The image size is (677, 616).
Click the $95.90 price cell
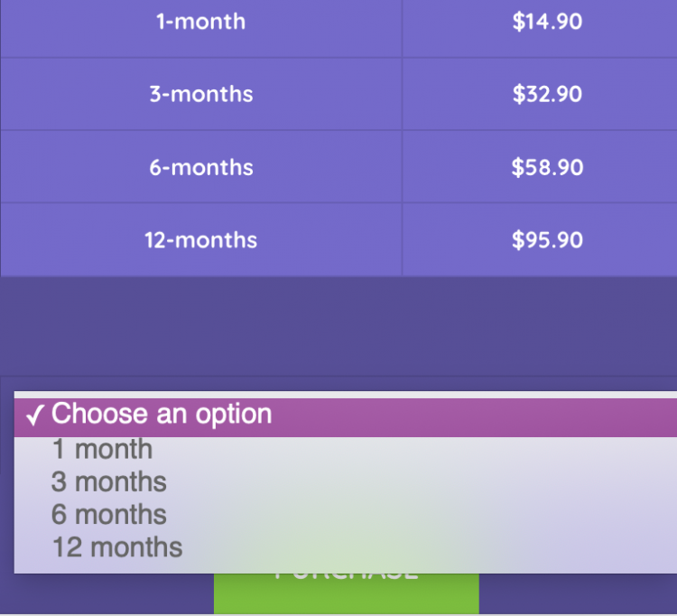[x=547, y=240]
